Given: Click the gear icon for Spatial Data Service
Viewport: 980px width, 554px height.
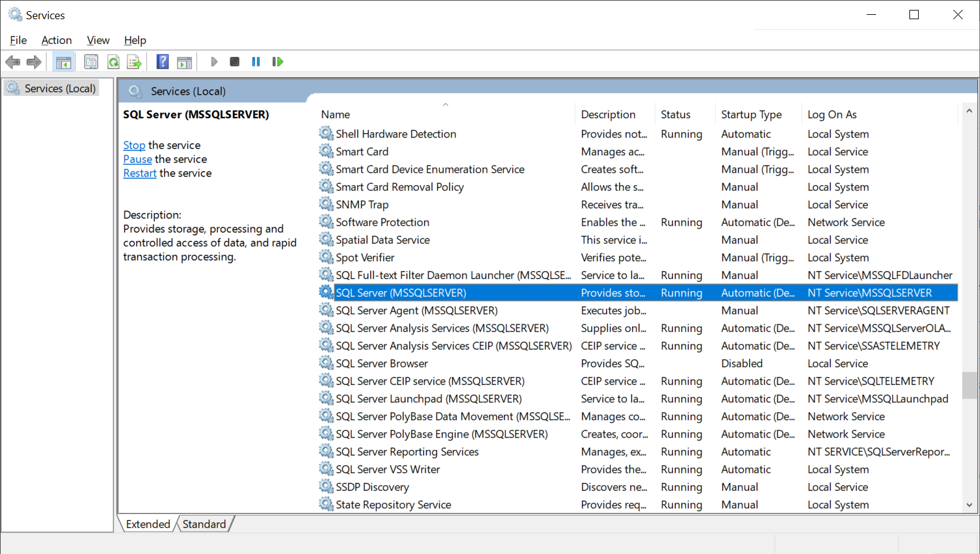Looking at the screenshot, I should coord(326,240).
